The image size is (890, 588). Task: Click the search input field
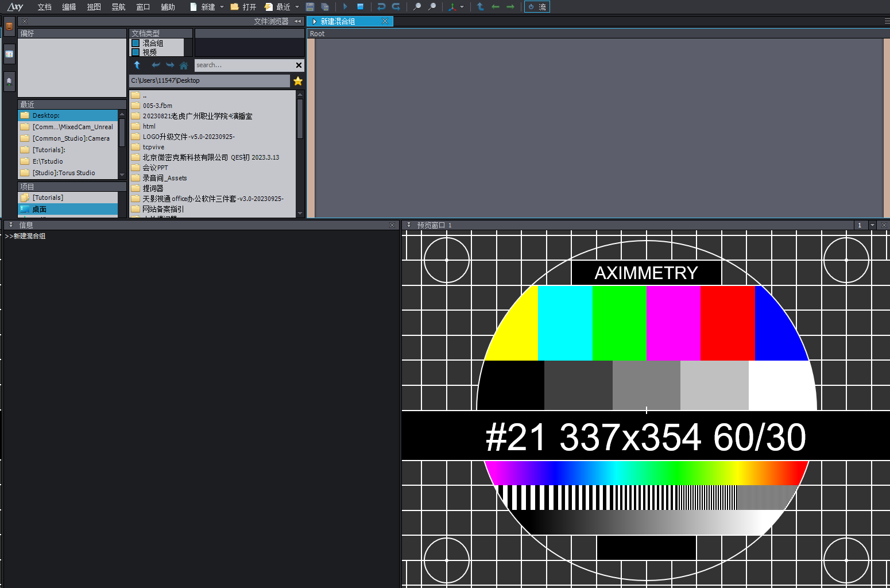[244, 65]
